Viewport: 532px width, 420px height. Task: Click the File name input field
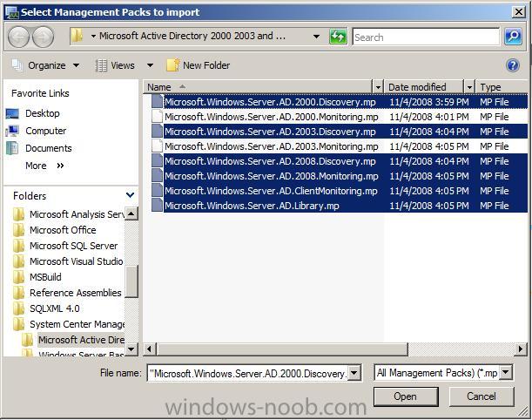pos(247,373)
